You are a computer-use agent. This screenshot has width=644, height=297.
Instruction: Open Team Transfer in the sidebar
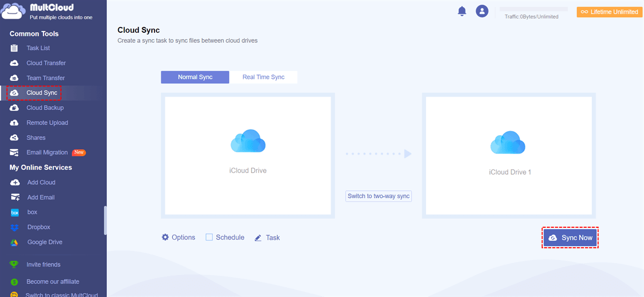click(46, 78)
